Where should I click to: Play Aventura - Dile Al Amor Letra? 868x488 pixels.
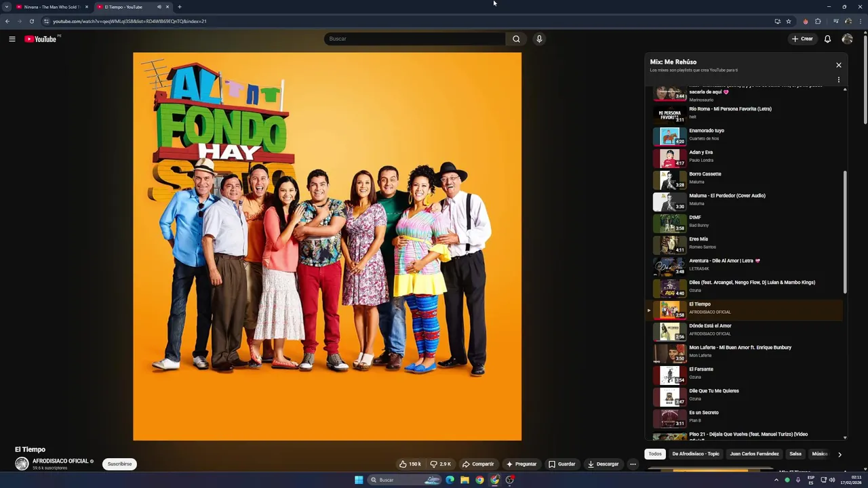(746, 266)
